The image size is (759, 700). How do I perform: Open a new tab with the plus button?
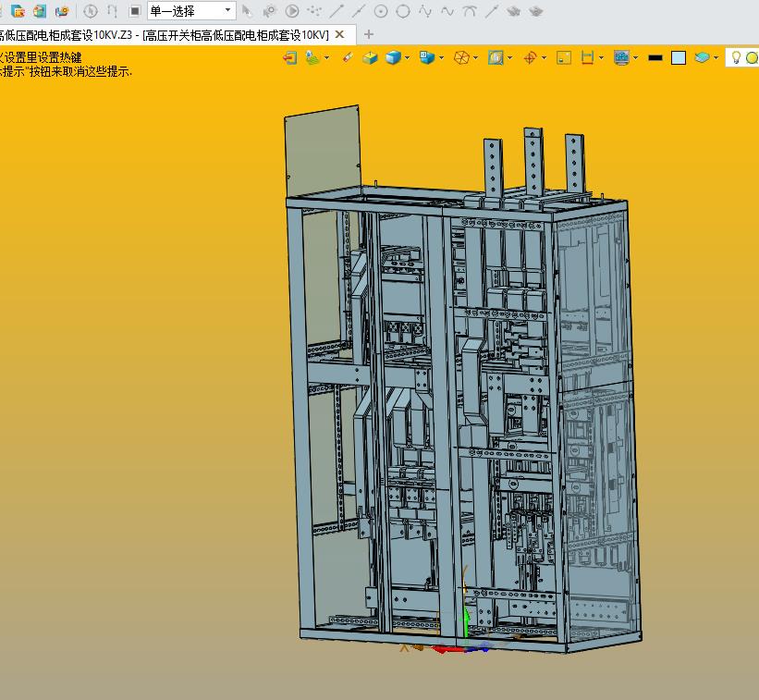369,34
